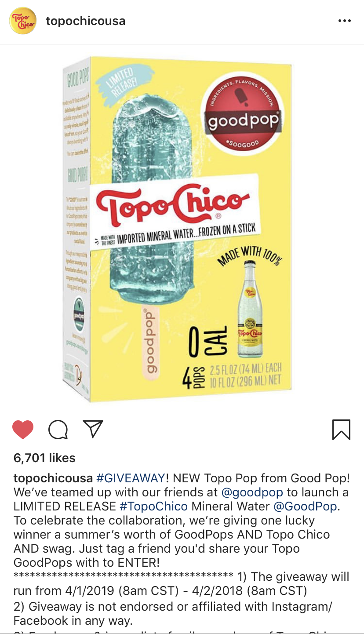
Task: View the 6,701 likes list
Action: point(45,458)
